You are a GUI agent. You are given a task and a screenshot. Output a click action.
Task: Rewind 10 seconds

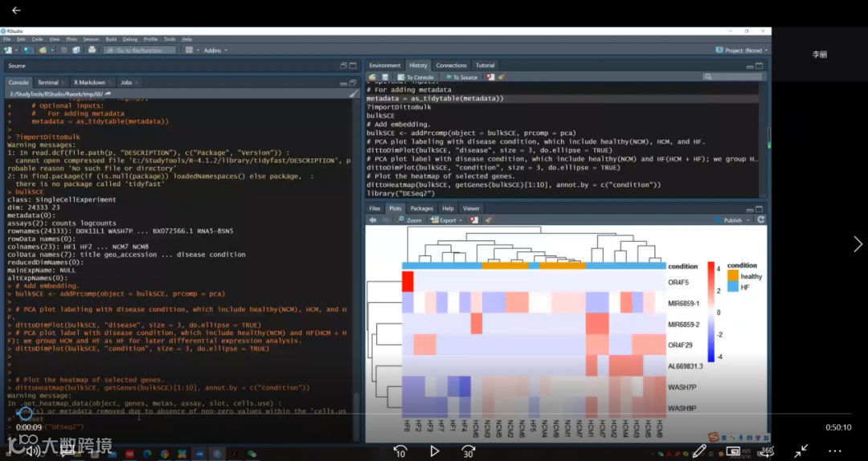400,451
